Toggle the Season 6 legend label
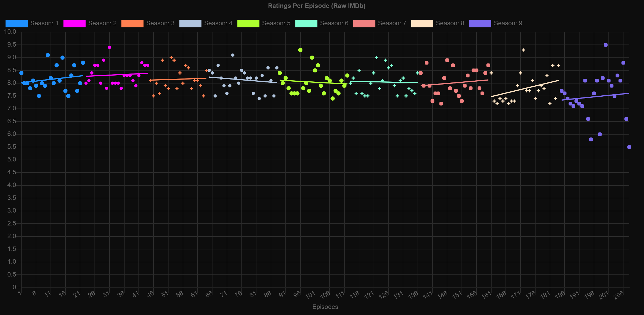The width and height of the screenshot is (644, 315). tap(334, 23)
